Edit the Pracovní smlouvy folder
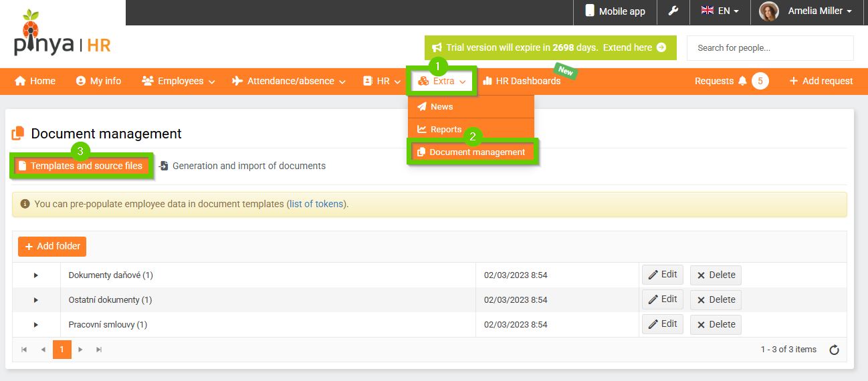 [663, 324]
